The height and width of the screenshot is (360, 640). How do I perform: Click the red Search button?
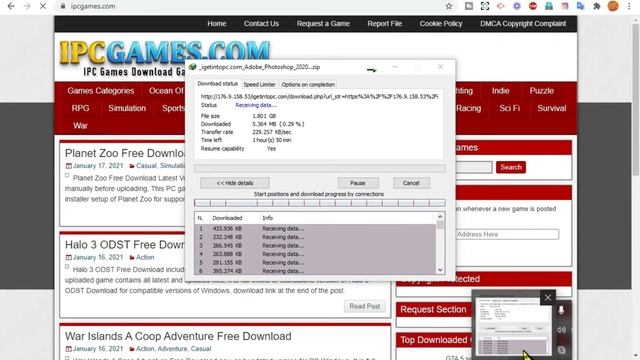tap(511, 167)
